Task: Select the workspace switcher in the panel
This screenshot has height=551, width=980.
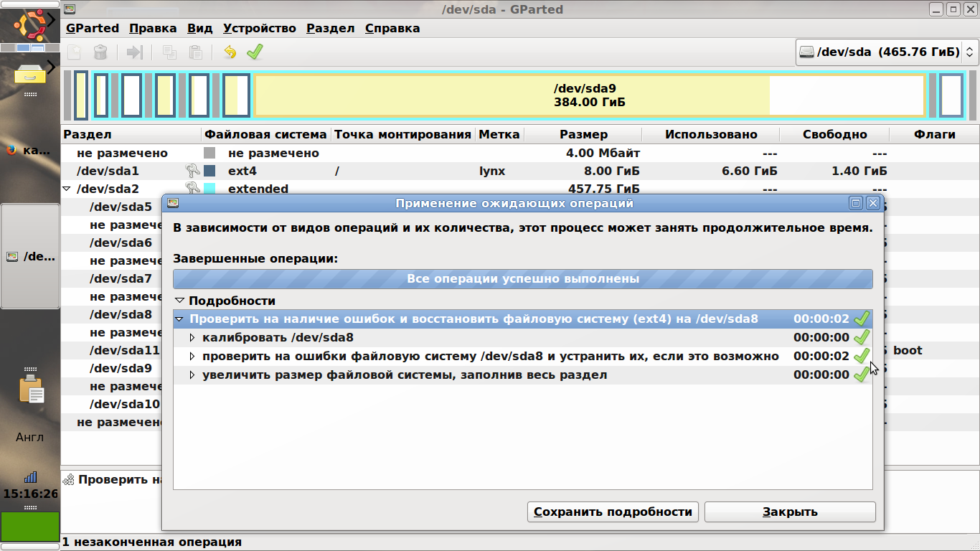Action: click(x=30, y=47)
